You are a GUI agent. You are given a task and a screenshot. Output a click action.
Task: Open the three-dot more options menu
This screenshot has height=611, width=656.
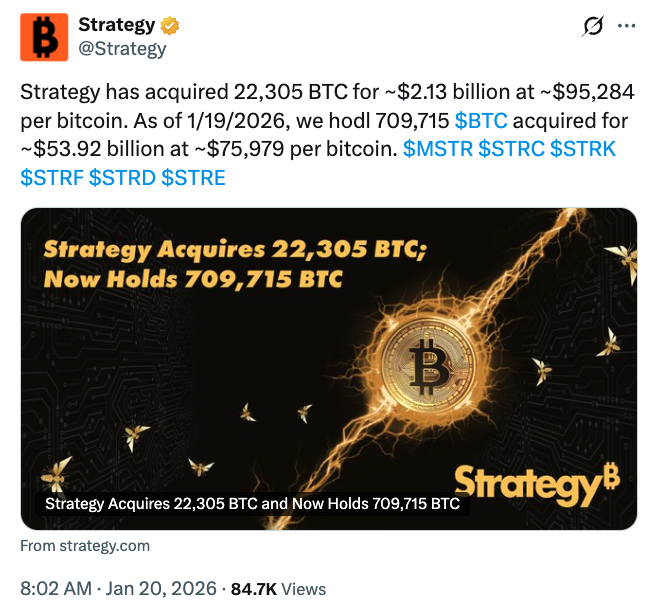[627, 27]
